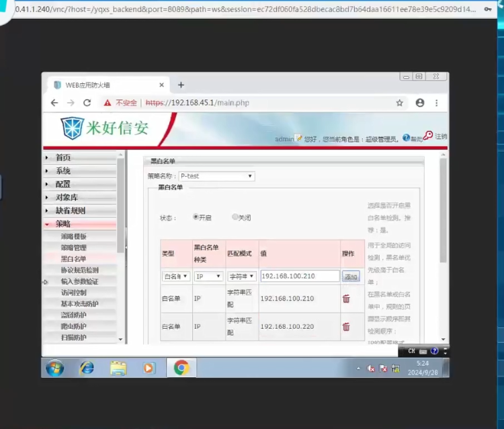
Task: Click the logout key icon
Action: [428, 135]
